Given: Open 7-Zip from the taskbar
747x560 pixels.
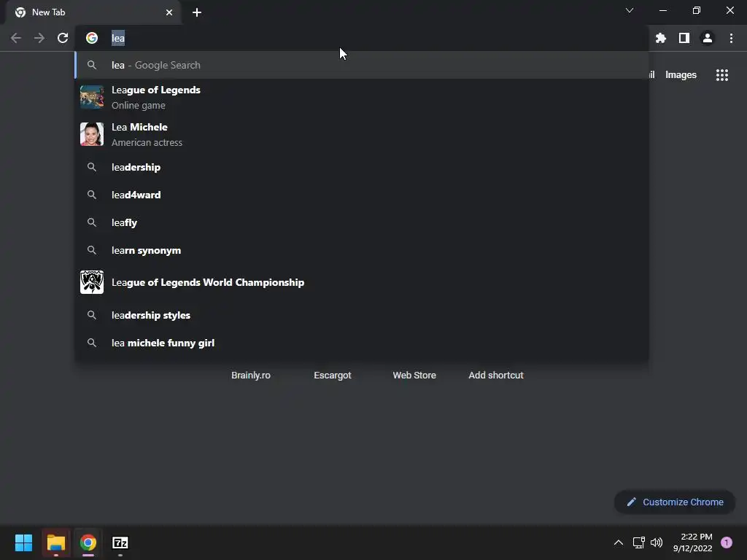Looking at the screenshot, I should pos(120,542).
